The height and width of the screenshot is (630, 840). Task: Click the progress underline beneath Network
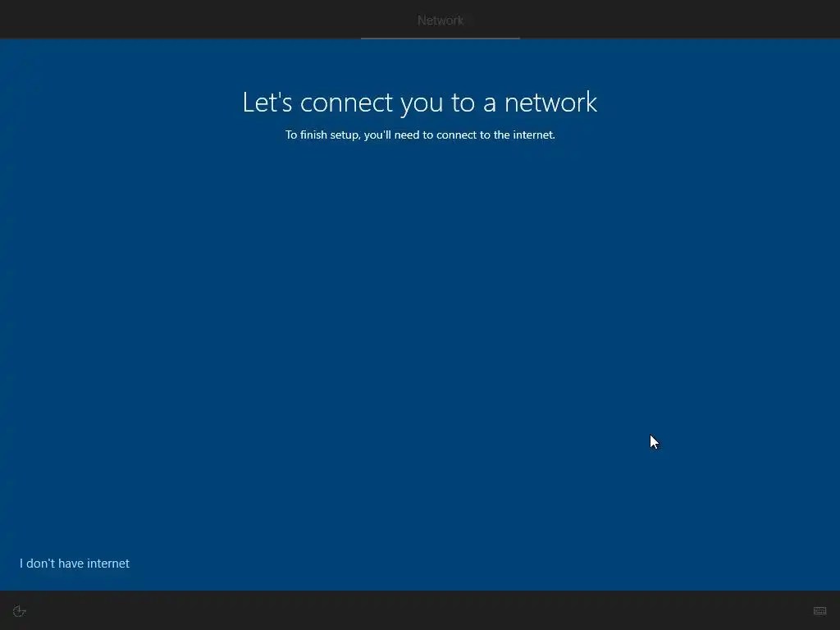(441, 38)
